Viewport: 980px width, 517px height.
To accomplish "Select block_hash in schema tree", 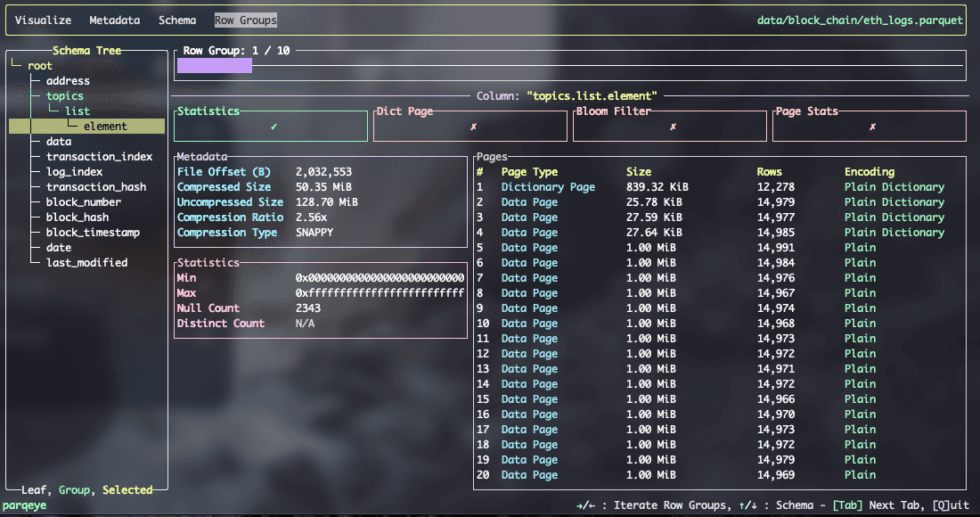I will (78, 217).
